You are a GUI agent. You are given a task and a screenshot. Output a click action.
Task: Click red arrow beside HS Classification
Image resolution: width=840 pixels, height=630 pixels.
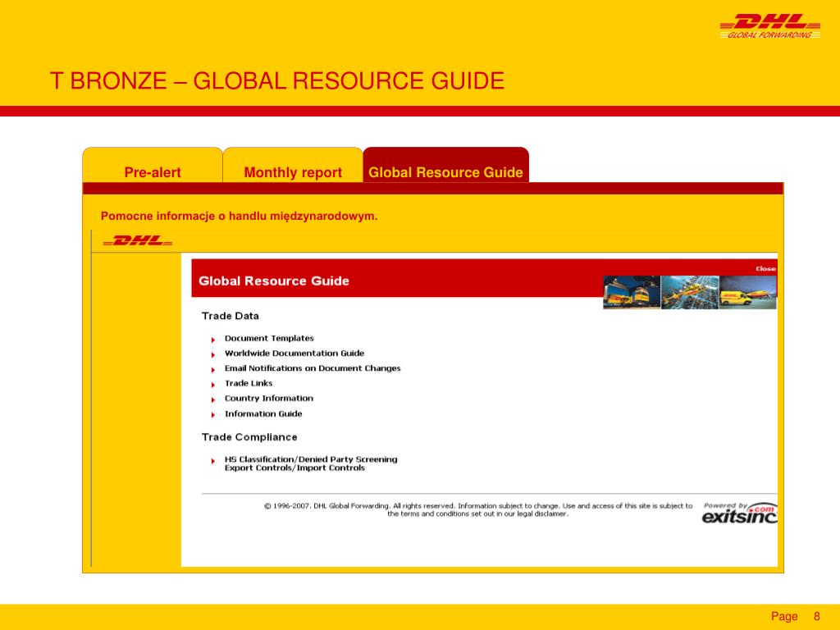coord(213,461)
